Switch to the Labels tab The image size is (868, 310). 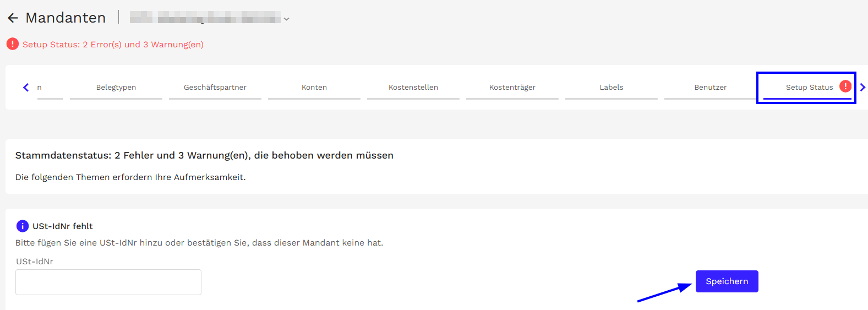tap(611, 88)
